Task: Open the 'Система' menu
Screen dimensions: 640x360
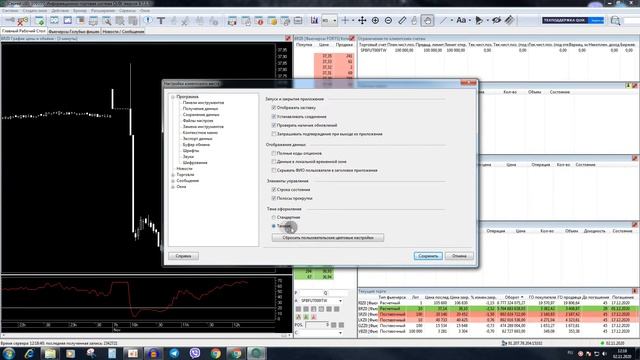Action: click(x=10, y=11)
